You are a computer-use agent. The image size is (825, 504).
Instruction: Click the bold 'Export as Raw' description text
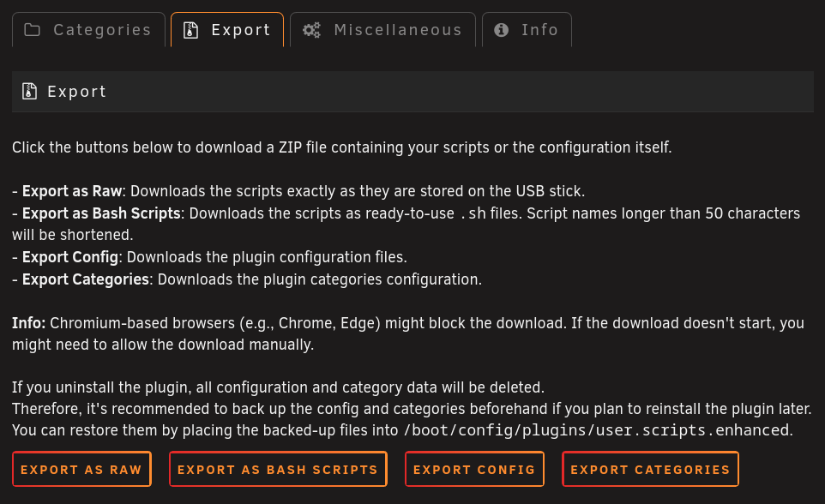coord(72,191)
